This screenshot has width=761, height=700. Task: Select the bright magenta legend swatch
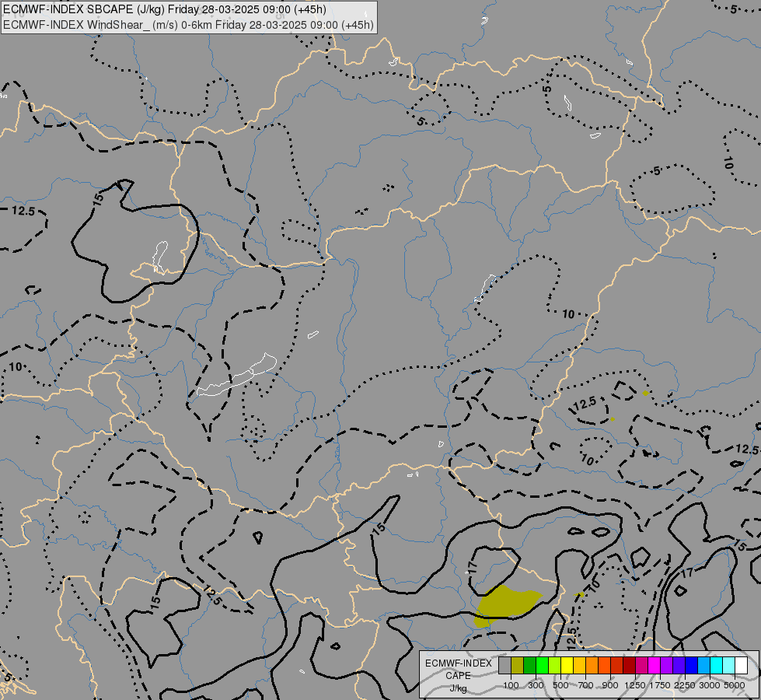(655, 666)
